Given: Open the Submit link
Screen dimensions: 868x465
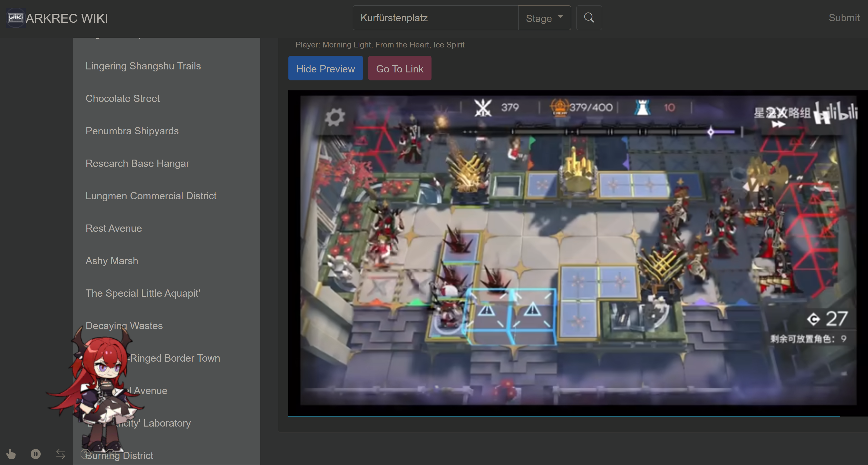Looking at the screenshot, I should pos(844,17).
